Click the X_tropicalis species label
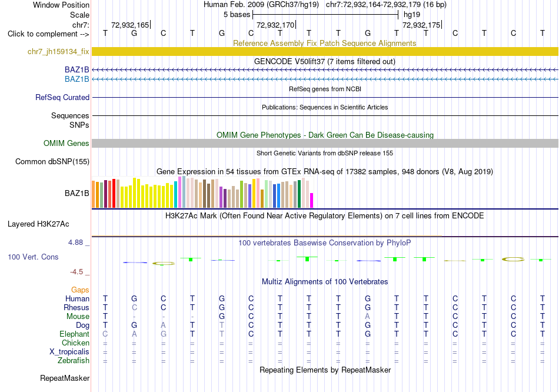This screenshot has height=392, width=559. 69,352
